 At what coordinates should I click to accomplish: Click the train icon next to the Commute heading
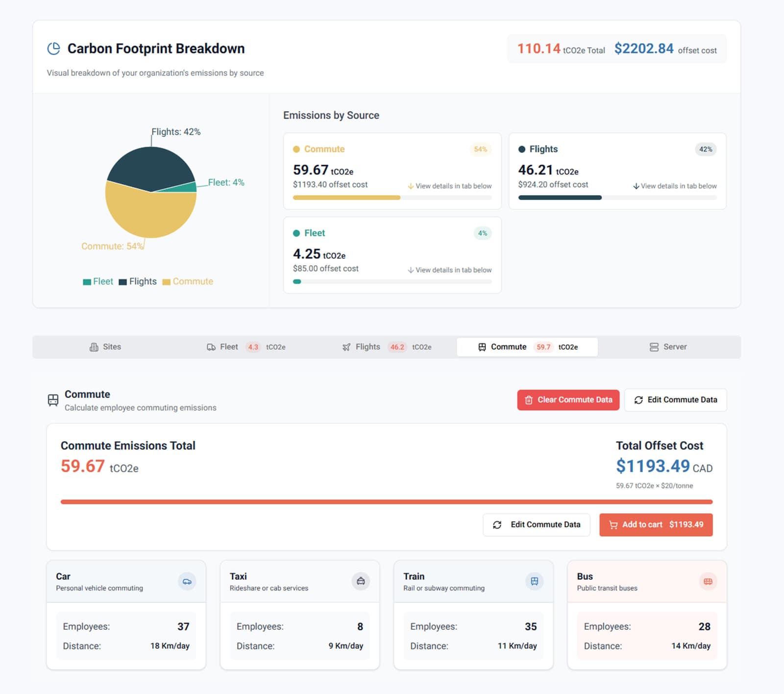(53, 400)
